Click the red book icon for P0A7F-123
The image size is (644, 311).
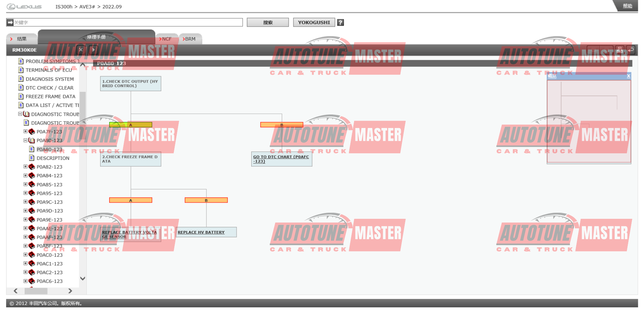[x=32, y=131]
